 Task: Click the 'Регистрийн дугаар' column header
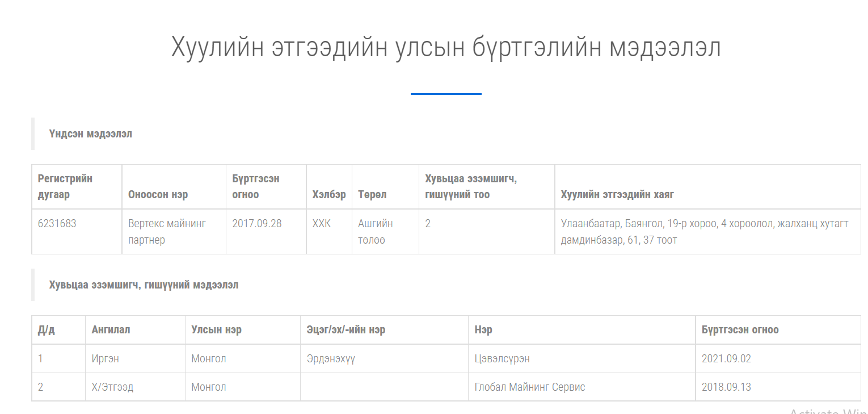tap(65, 186)
